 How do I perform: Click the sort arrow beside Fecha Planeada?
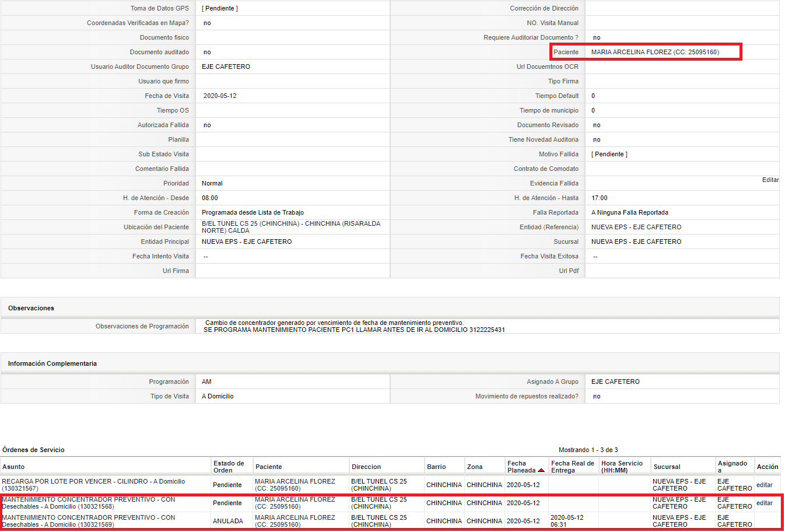(x=541, y=470)
